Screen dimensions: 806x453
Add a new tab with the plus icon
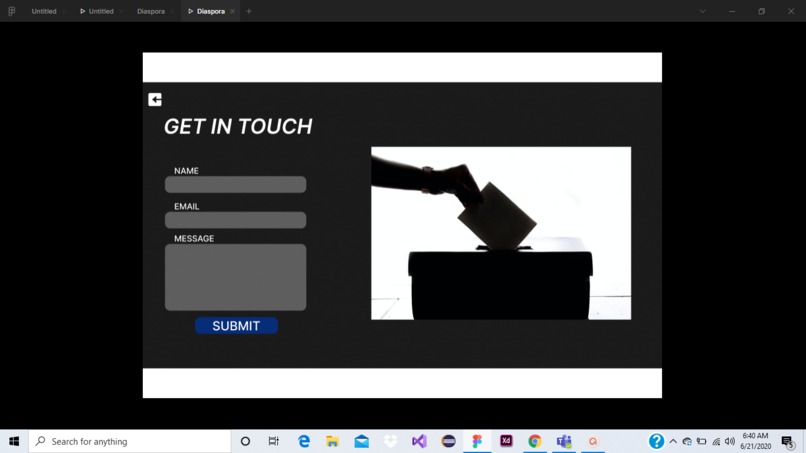[x=249, y=11]
